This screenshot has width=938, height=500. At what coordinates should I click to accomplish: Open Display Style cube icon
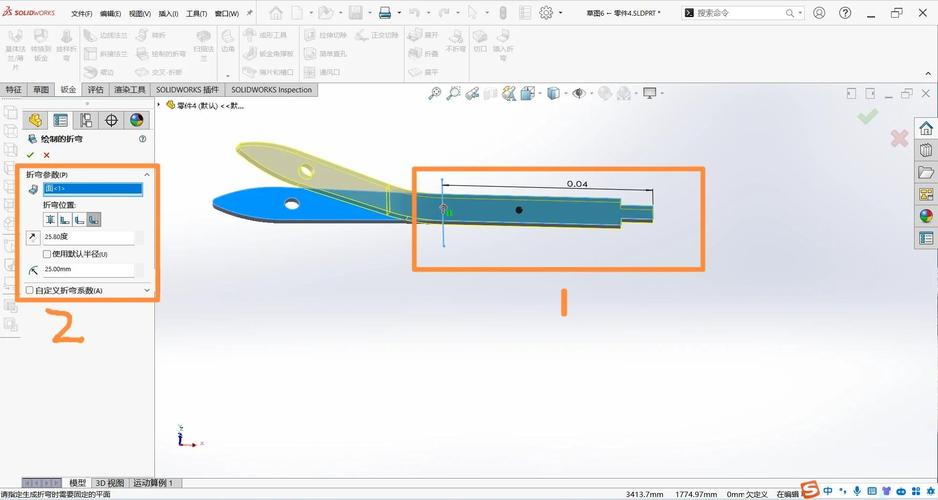pos(553,93)
